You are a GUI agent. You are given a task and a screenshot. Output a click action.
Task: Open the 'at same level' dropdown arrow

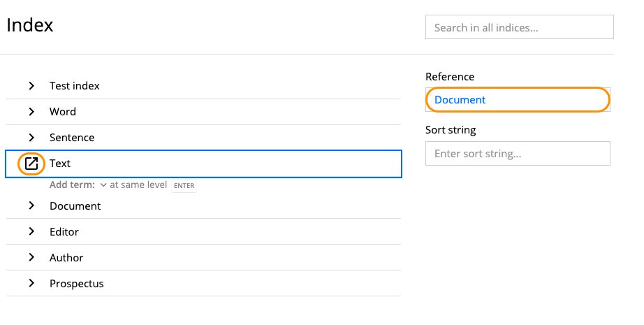click(103, 185)
